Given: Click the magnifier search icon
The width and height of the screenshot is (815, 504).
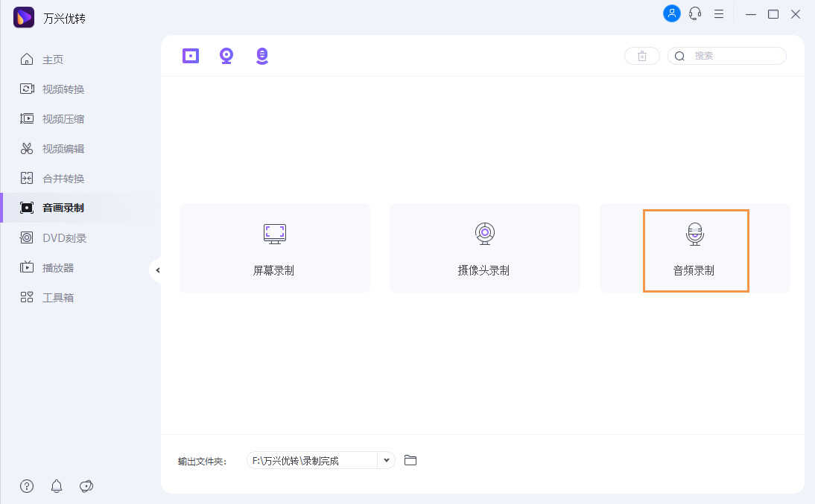Looking at the screenshot, I should tap(679, 56).
